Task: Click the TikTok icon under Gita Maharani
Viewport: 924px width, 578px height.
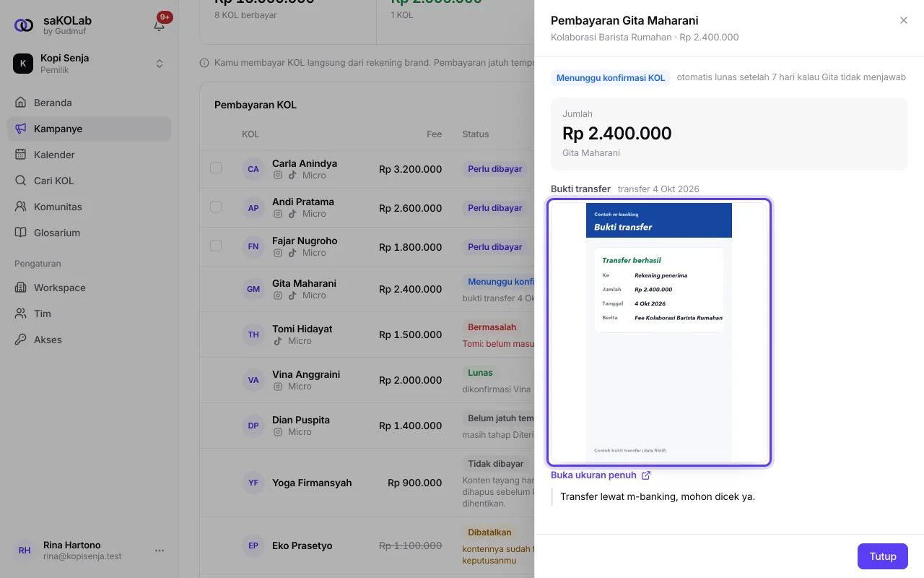Action: pyautogui.click(x=292, y=296)
